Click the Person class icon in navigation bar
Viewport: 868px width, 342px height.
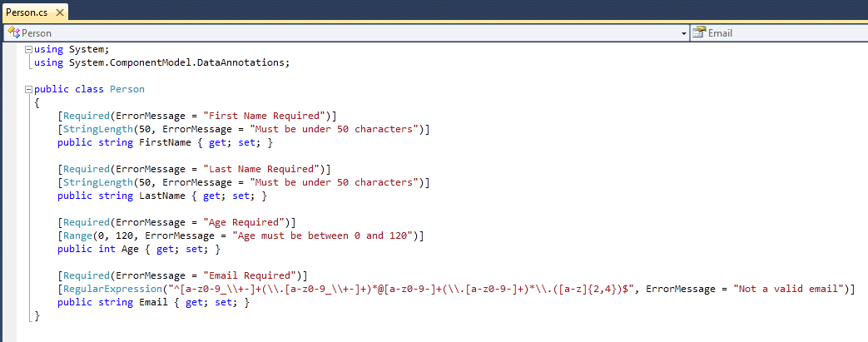pos(13,32)
